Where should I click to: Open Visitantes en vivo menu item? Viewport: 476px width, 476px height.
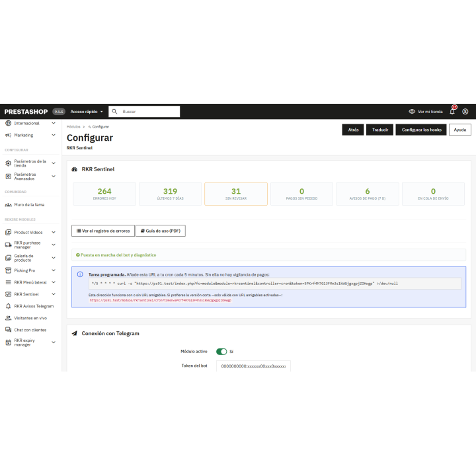coord(30,318)
